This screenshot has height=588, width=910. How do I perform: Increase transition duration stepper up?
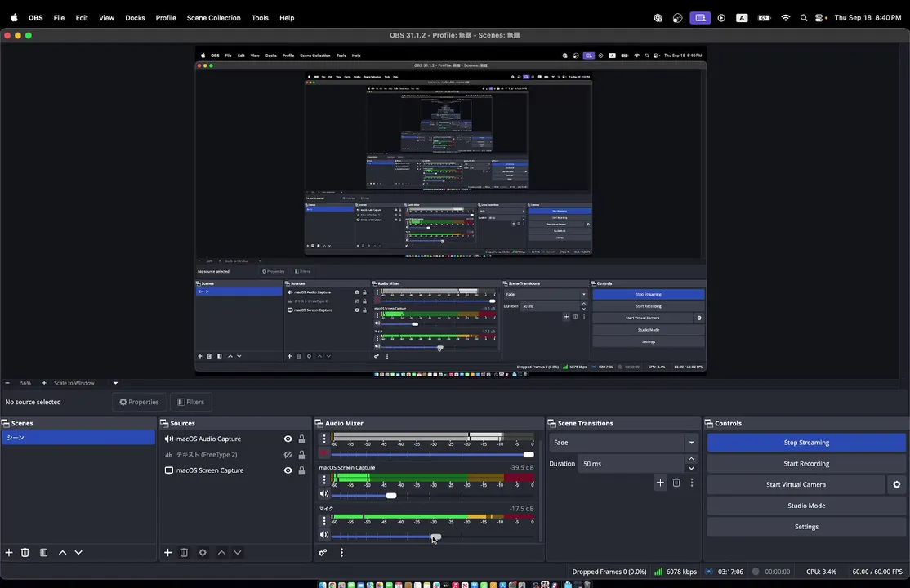click(691, 459)
